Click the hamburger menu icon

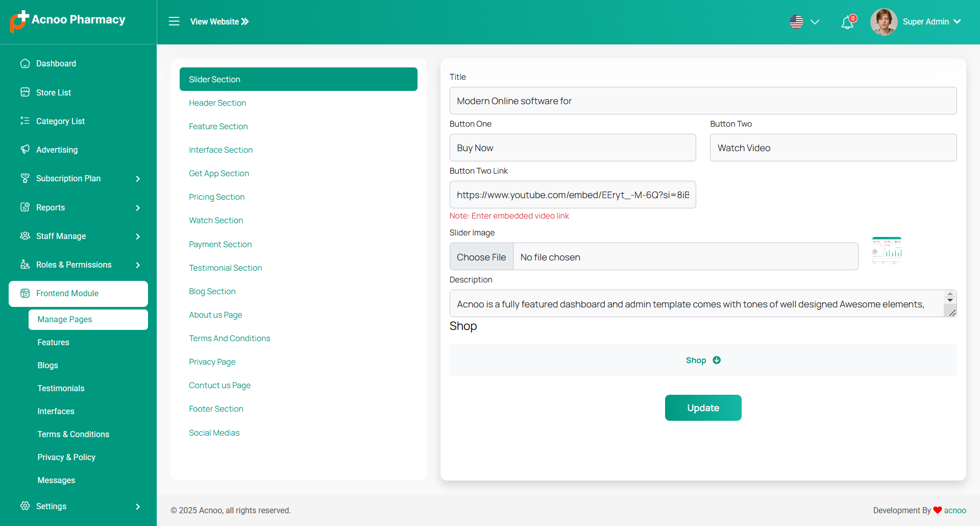point(174,21)
